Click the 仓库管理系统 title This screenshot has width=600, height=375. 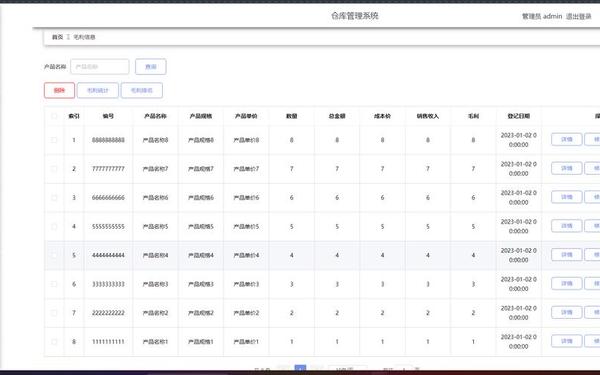pyautogui.click(x=355, y=16)
